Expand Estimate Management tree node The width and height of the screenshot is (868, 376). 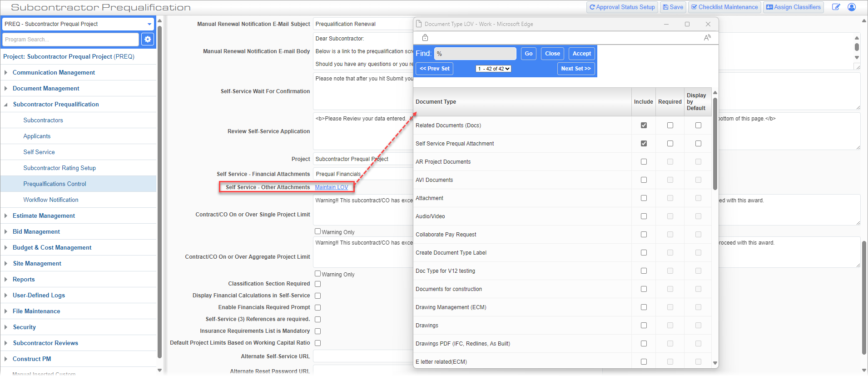coord(5,216)
